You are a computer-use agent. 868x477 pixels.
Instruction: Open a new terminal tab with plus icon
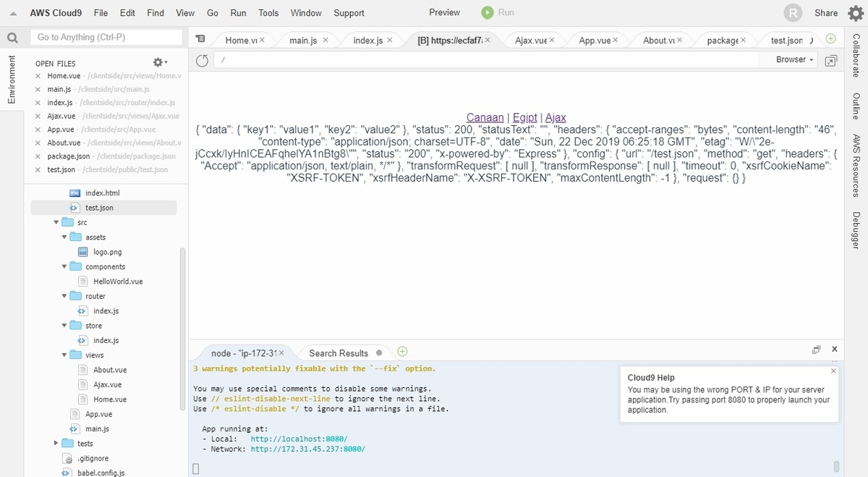pos(402,352)
